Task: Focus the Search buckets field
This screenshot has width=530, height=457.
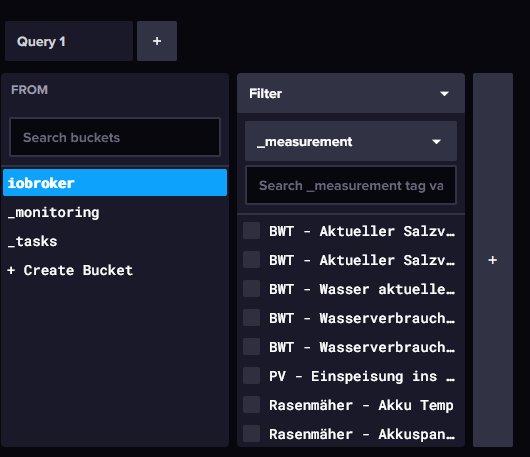Action: [x=115, y=137]
